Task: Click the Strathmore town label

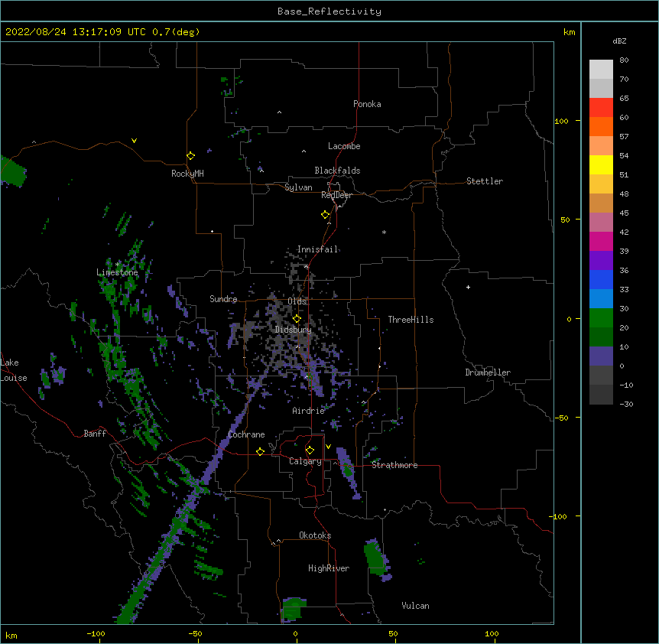Action: (x=394, y=465)
